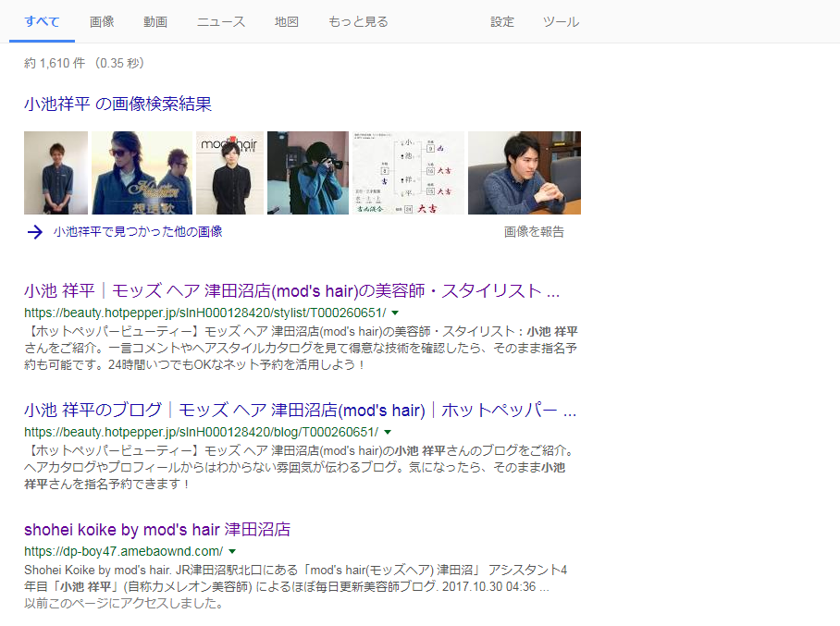The height and width of the screenshot is (626, 840).
Task: Click 以前このページにアクセスしました text
Action: coord(124,604)
